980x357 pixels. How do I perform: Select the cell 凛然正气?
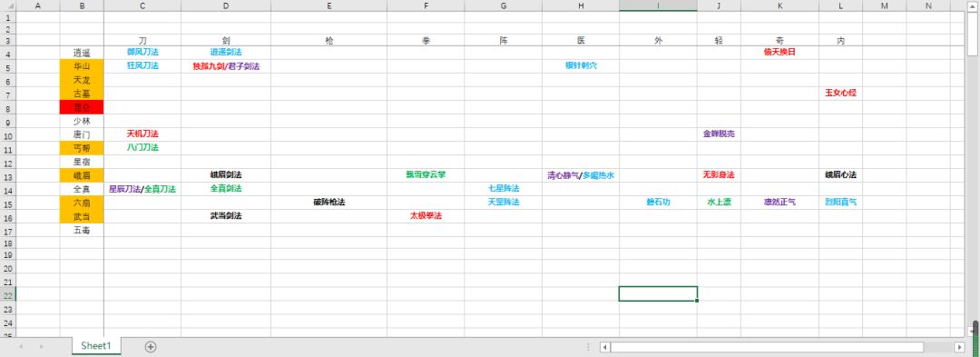point(780,203)
